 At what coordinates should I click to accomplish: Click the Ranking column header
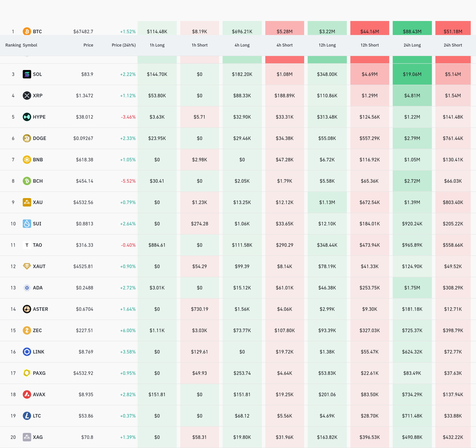click(x=13, y=45)
